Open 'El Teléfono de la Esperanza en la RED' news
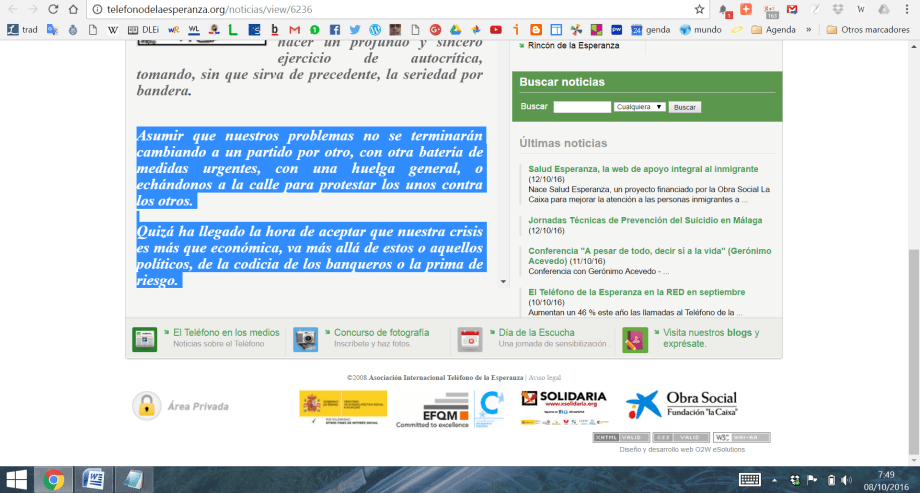The image size is (920, 493). point(637,292)
